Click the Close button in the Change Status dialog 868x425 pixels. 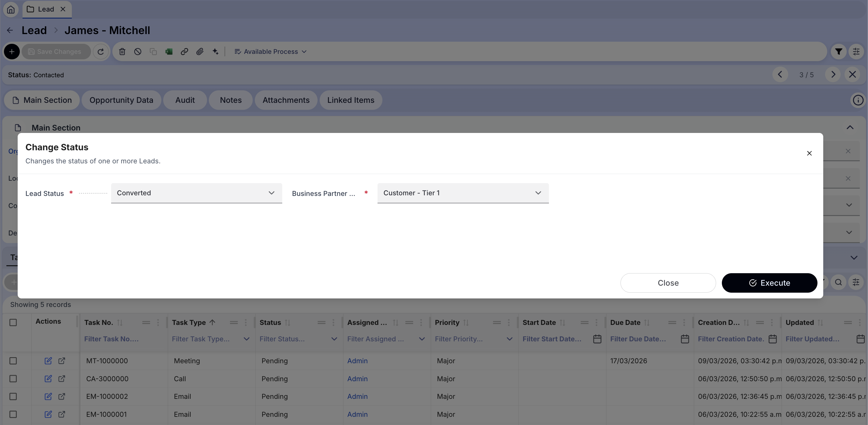click(668, 283)
